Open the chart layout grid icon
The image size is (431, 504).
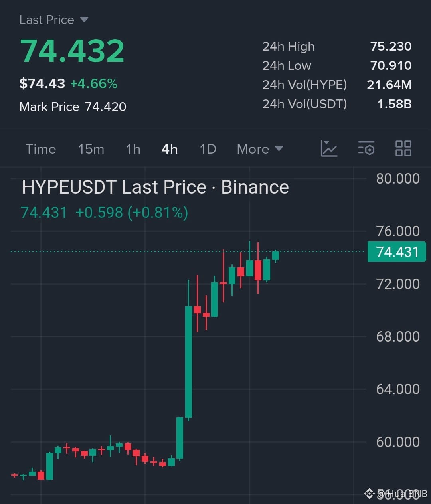[403, 148]
